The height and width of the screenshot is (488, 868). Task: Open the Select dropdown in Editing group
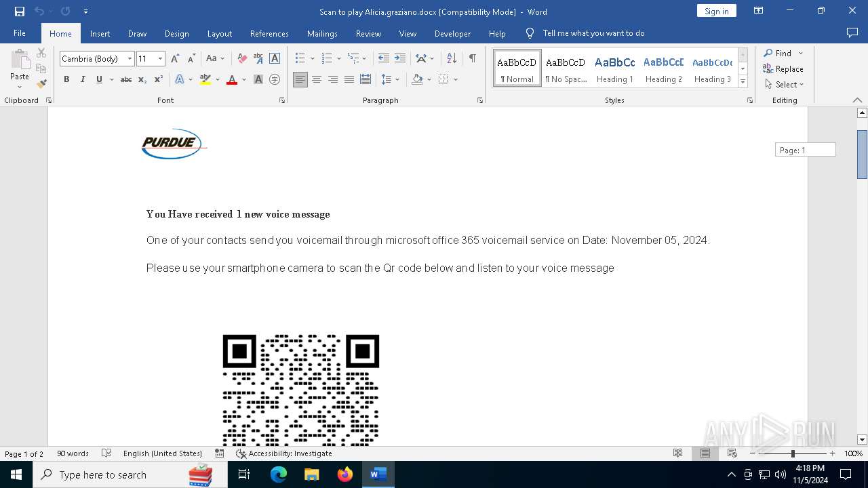pos(784,85)
